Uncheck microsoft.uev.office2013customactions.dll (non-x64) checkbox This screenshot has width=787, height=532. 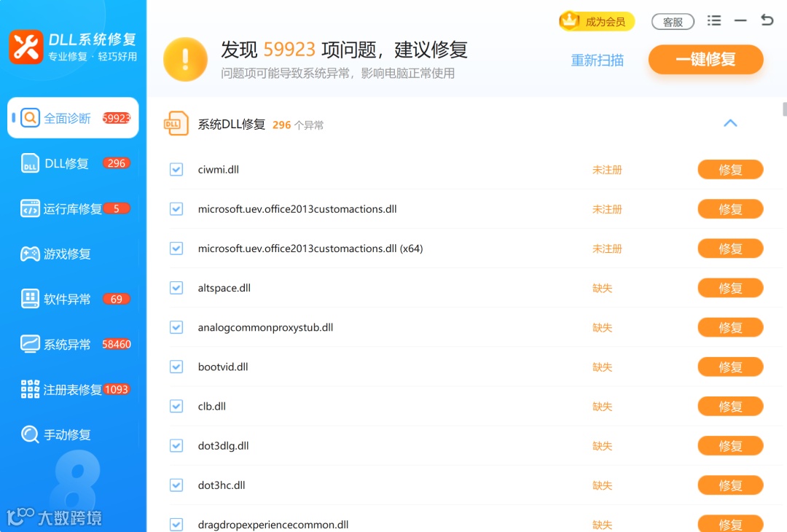pyautogui.click(x=176, y=208)
